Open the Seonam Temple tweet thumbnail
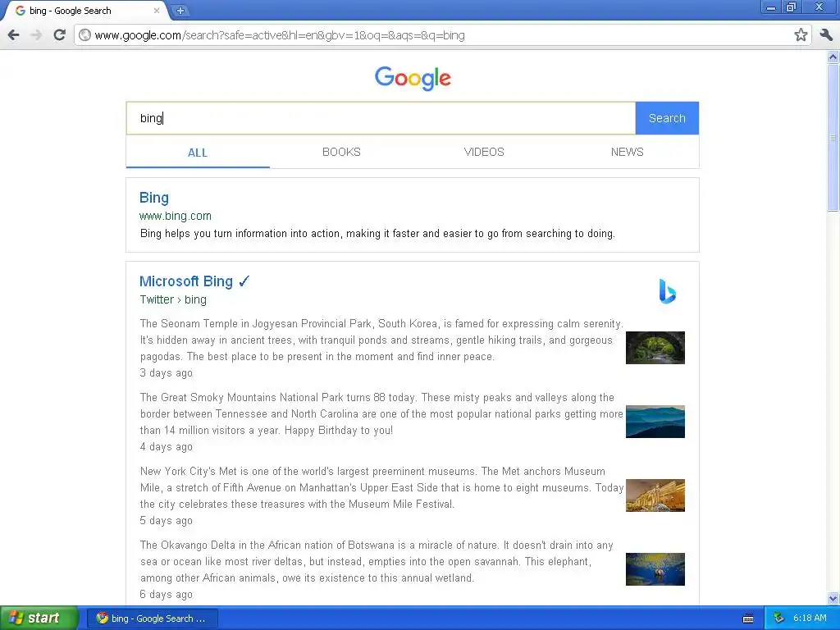Viewport: 840px width, 630px height. [x=655, y=348]
